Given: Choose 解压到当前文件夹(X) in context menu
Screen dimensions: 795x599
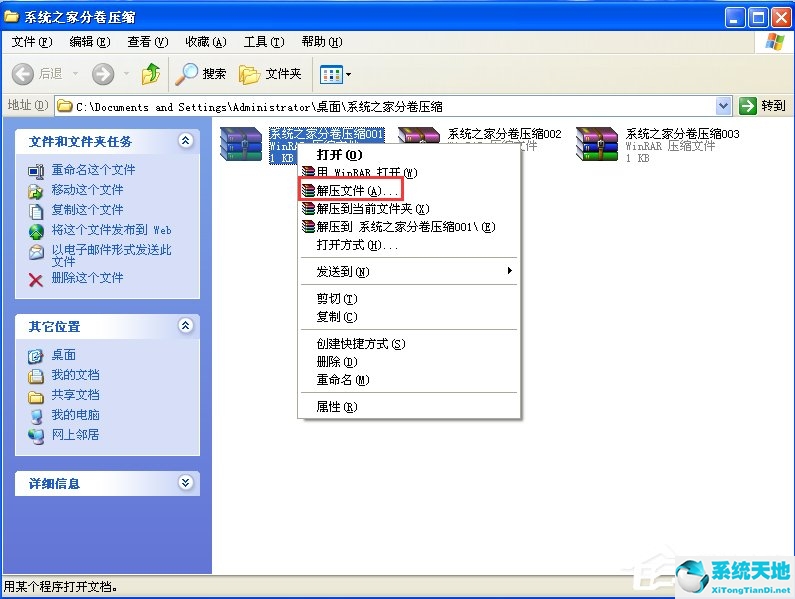Looking at the screenshot, I should click(409, 208).
